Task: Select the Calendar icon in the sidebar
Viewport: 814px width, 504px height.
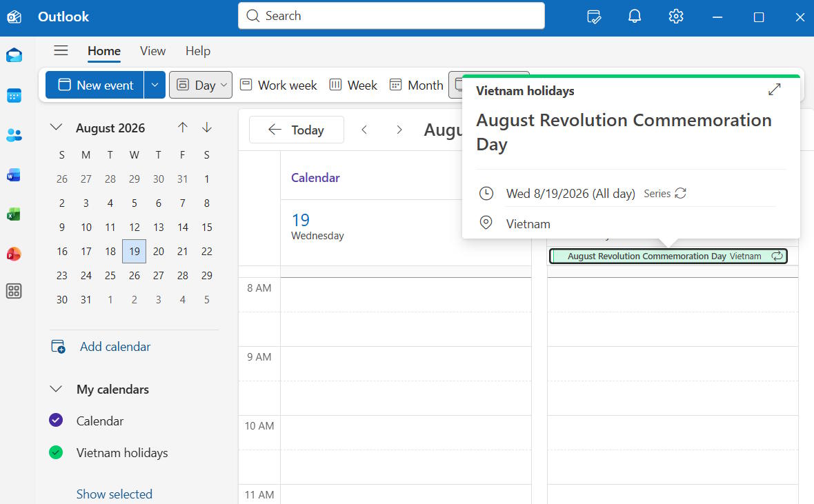Action: (14, 95)
